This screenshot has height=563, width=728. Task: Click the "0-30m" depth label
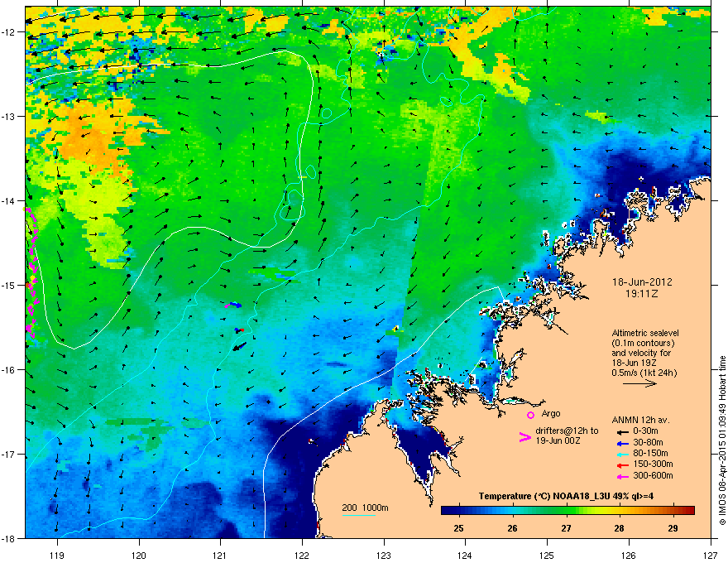[645, 431]
